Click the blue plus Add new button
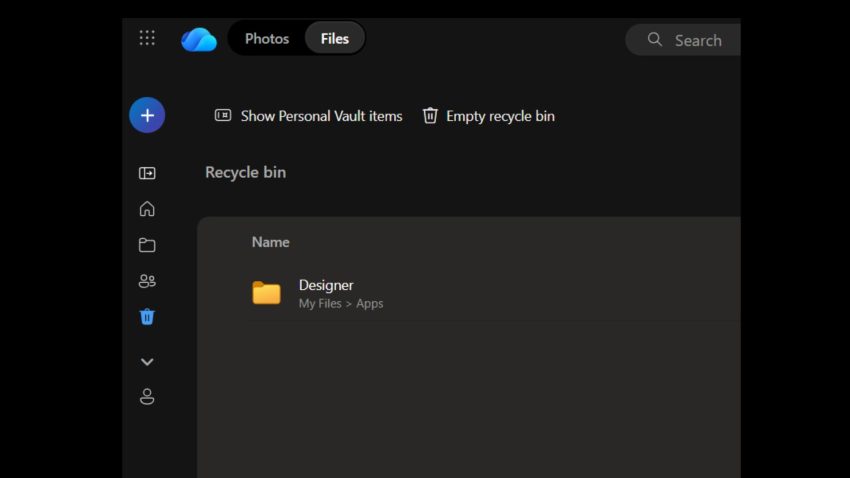 [x=147, y=115]
